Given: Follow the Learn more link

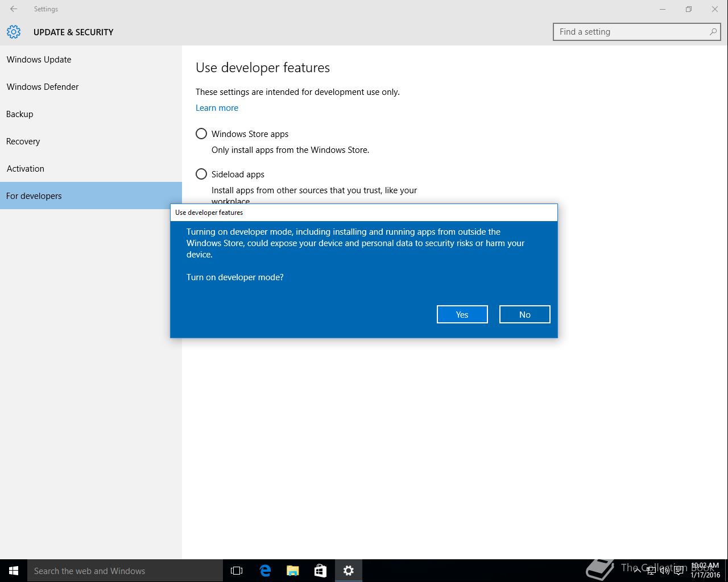Looking at the screenshot, I should (217, 108).
